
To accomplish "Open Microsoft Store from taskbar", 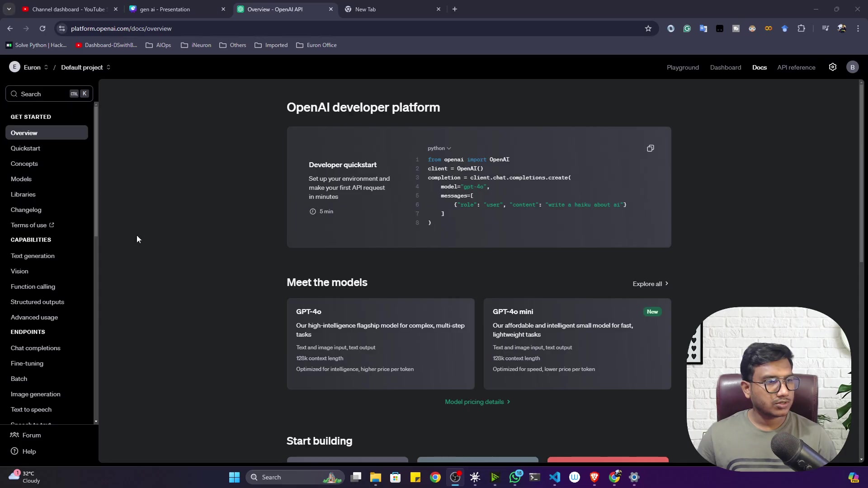I will coord(396,477).
